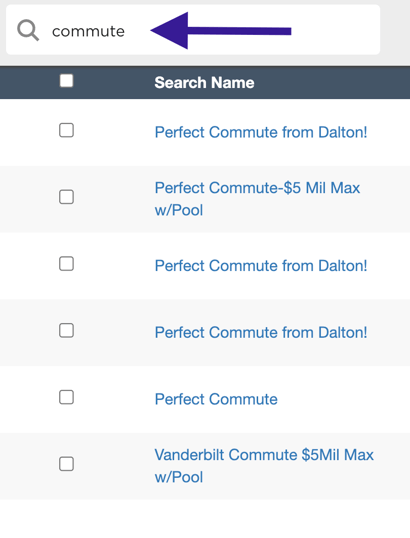This screenshot has width=410, height=538.
Task: Tick the second Perfect Commute from Dalton! checkbox
Action: point(66,264)
